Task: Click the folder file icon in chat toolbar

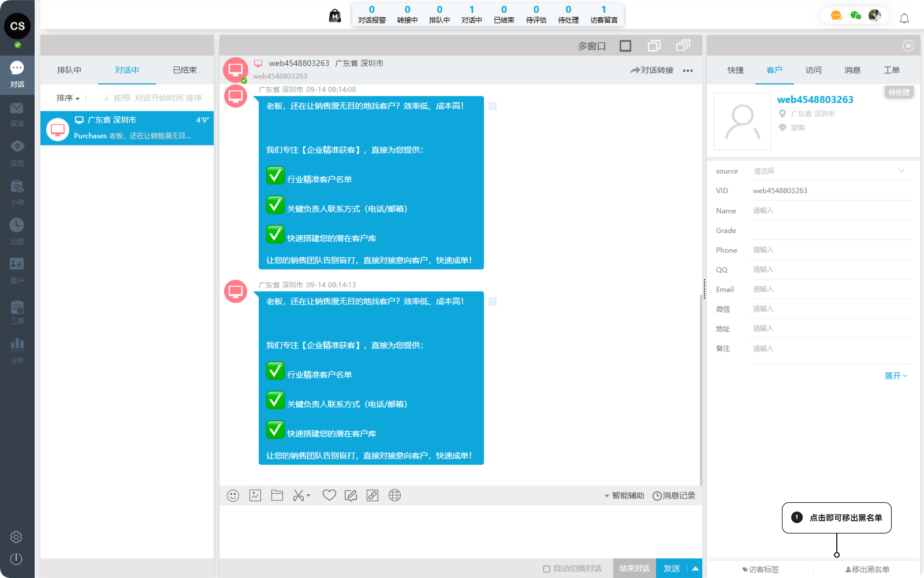Action: click(x=277, y=495)
